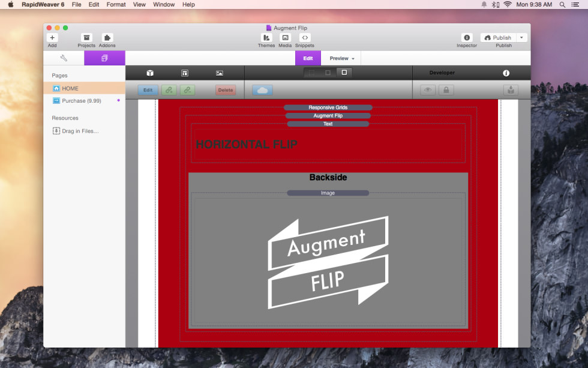This screenshot has width=588, height=368.
Task: Open the Media browser
Action: pos(285,37)
